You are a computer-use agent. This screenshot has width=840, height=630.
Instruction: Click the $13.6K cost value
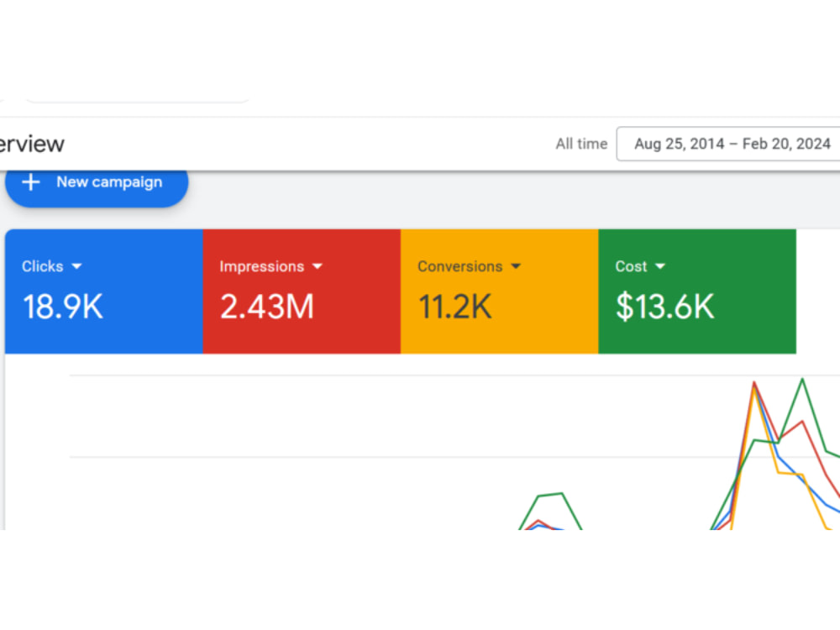pos(664,307)
